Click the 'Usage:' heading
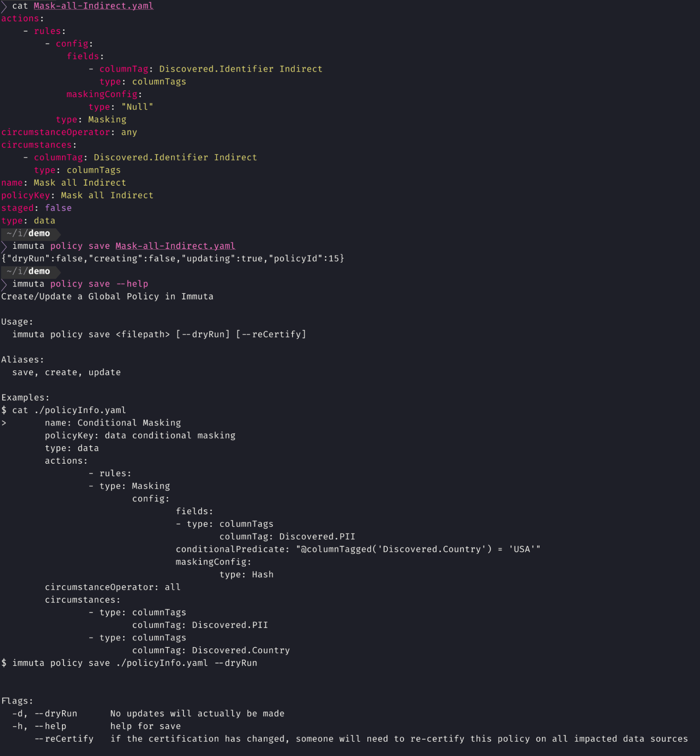The image size is (700, 756). (17, 322)
